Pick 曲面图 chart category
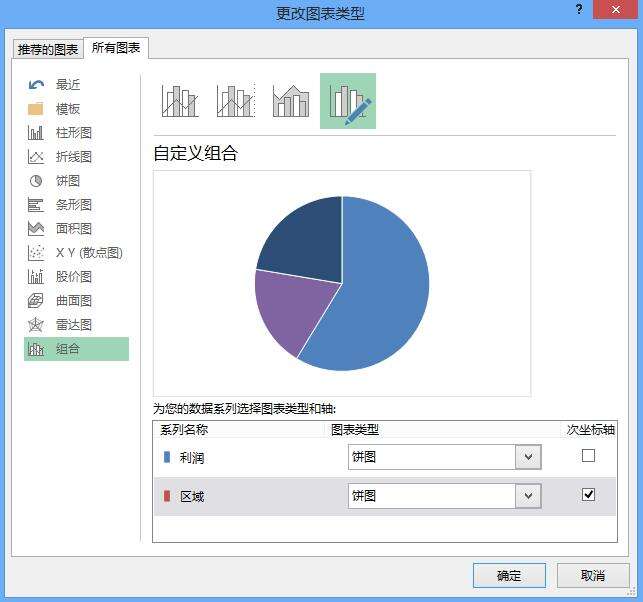Viewport: 643px width, 602px height. coord(74,301)
